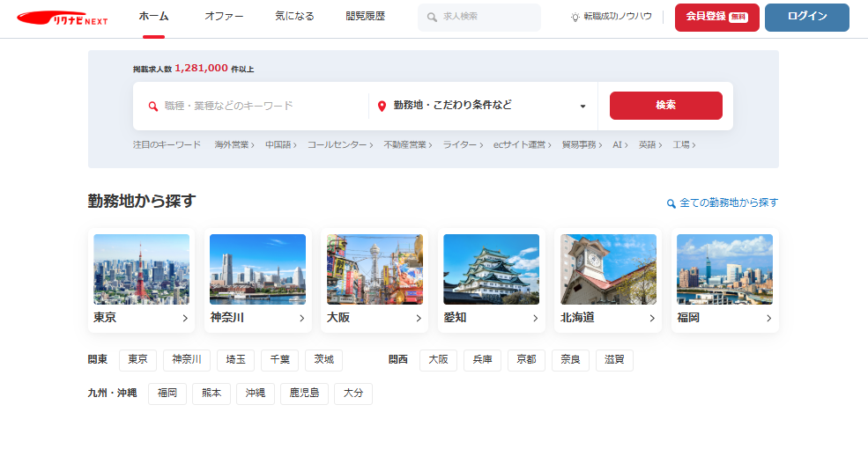Click the ログイン button
868x449 pixels.
point(806,17)
